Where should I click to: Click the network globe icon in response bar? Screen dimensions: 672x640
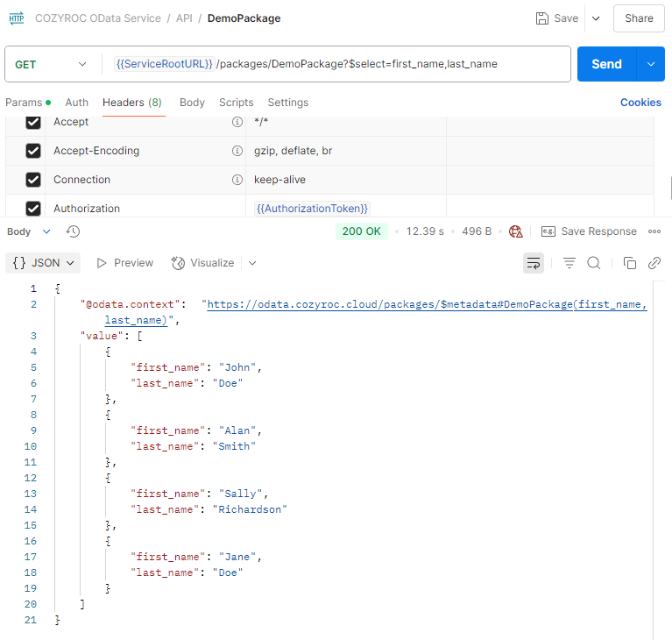tap(516, 231)
